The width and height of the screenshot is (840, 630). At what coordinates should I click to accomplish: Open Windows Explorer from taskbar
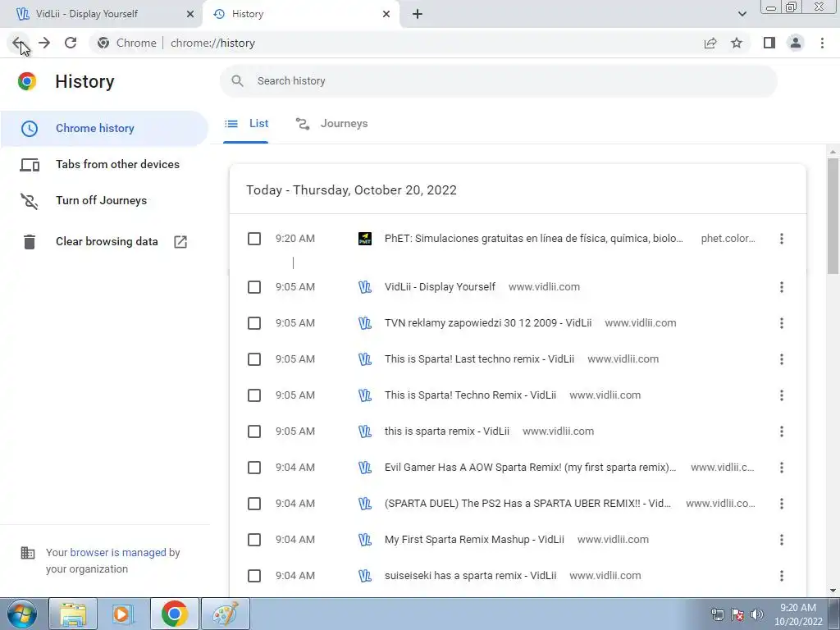(73, 614)
